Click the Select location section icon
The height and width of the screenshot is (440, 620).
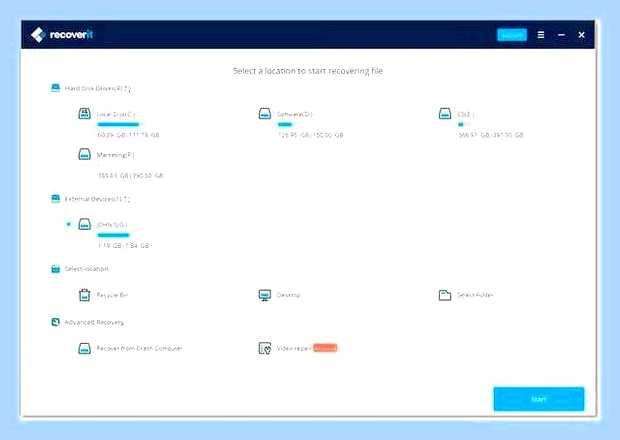coord(55,269)
